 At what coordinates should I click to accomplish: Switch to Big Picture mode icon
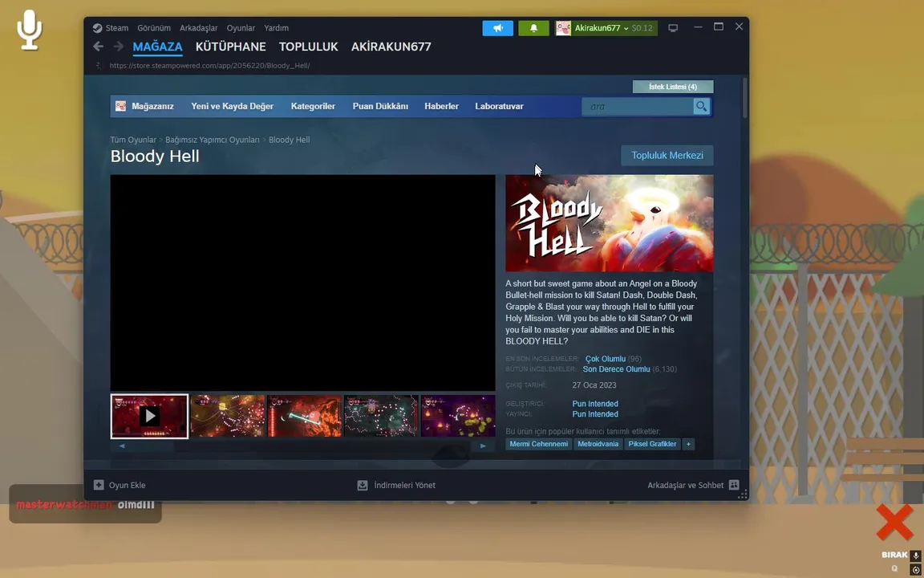(673, 28)
